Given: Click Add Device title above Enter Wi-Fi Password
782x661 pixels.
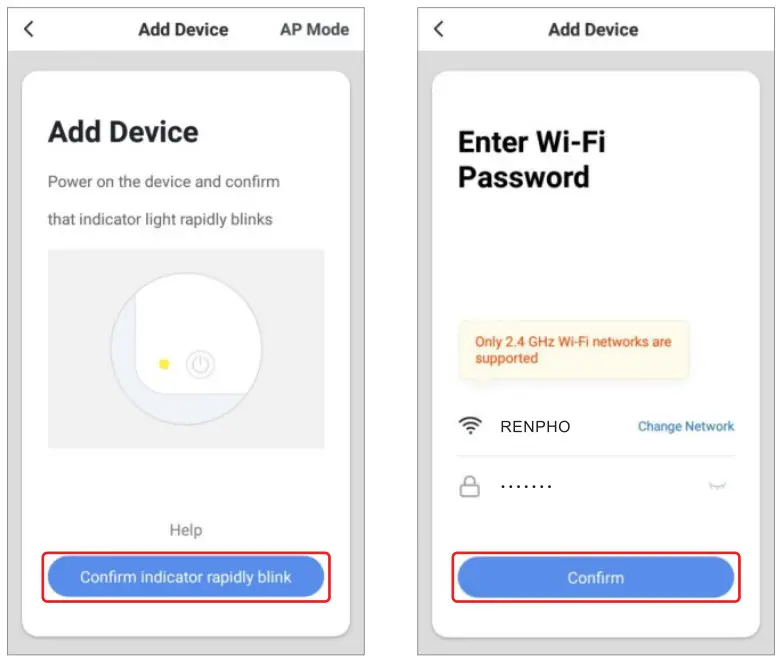Looking at the screenshot, I should click(593, 29).
